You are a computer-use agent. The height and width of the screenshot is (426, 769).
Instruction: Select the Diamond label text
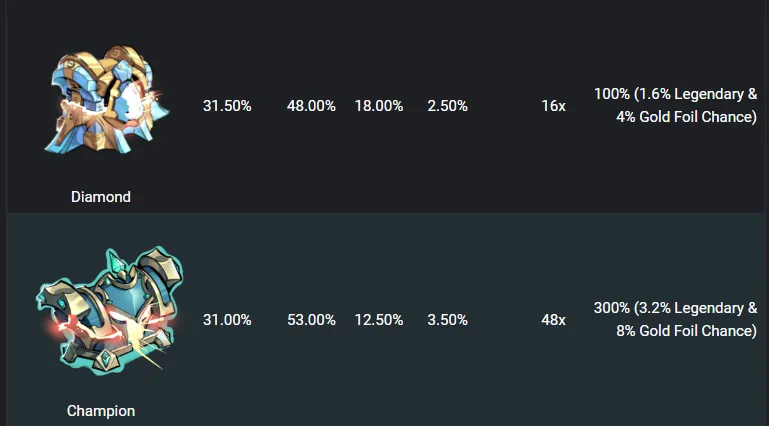coord(101,197)
